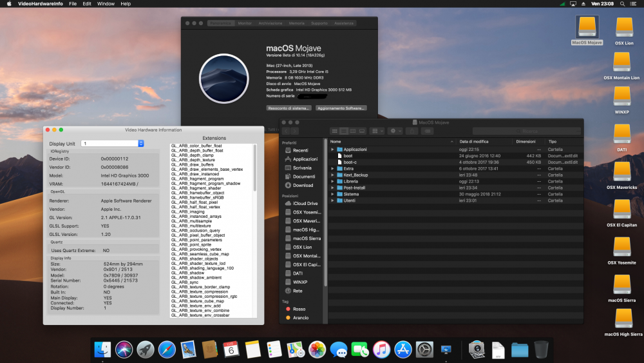Open the Trash in the Dock
Screen dimensions: 644x363
[x=542, y=349]
